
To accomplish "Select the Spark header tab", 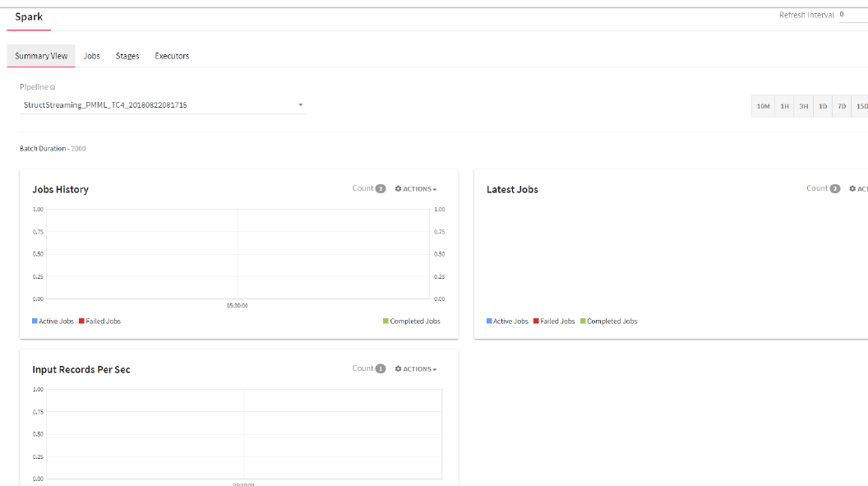I will tap(29, 17).
